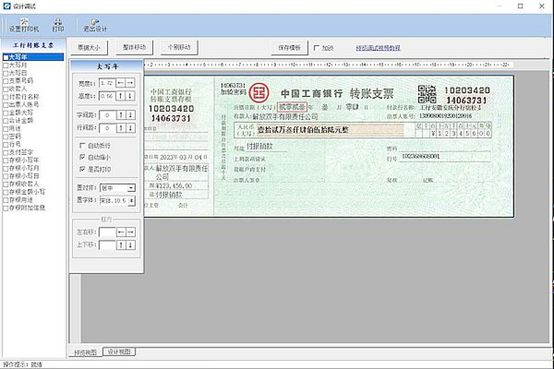Click the 字间距 down arrow
This screenshot has width=554, height=369.
[130, 115]
